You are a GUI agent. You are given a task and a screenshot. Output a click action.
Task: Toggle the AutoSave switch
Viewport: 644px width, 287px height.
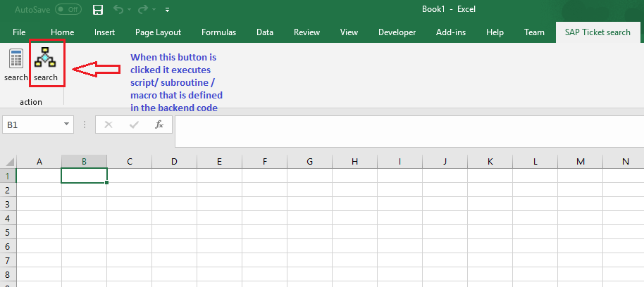click(68, 9)
